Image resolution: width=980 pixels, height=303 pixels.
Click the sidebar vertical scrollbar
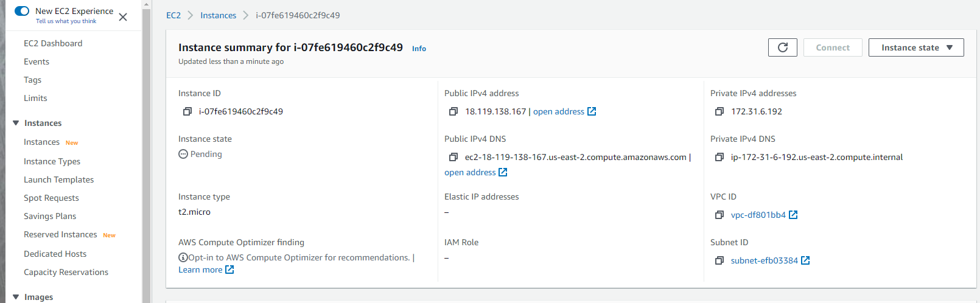146,152
